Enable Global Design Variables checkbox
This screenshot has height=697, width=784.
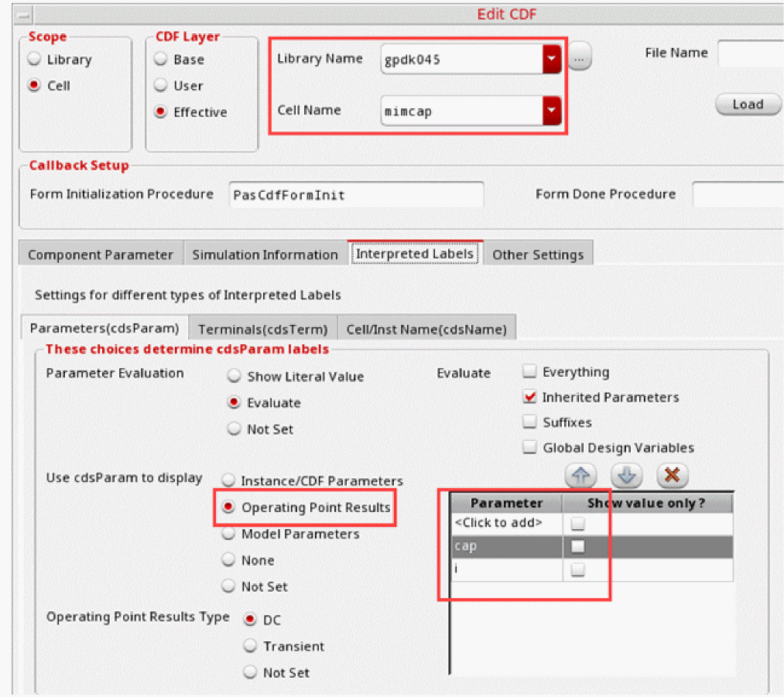point(529,447)
